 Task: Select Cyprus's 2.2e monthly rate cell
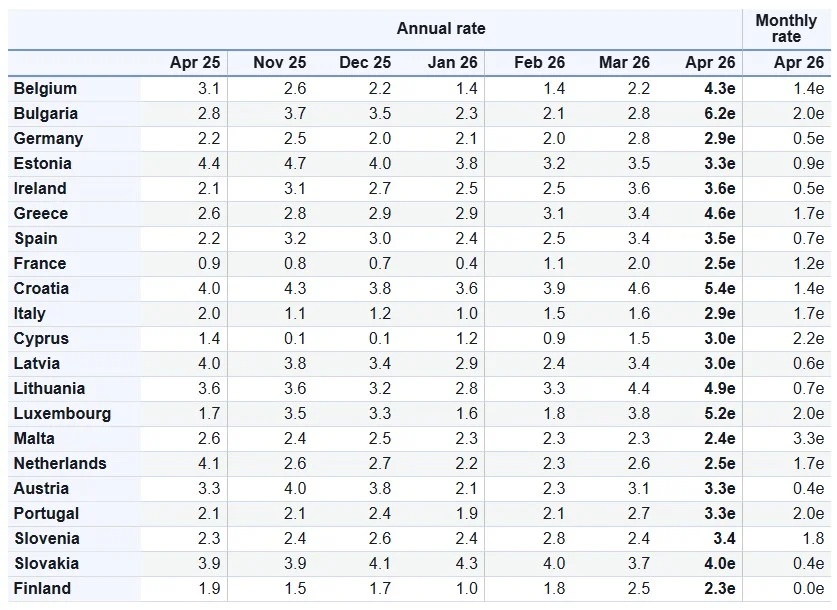point(808,339)
